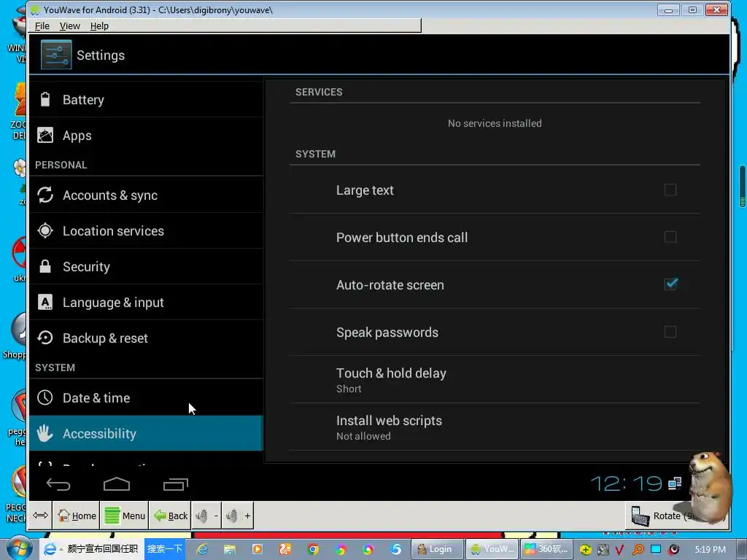Tap the Android home navigation icon
This screenshot has height=560, width=747.
click(117, 484)
